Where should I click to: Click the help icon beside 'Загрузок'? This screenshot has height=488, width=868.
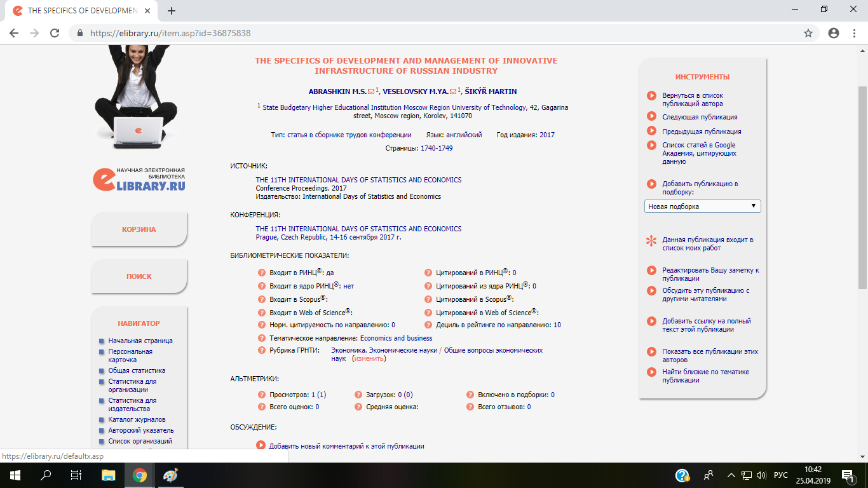click(x=358, y=395)
